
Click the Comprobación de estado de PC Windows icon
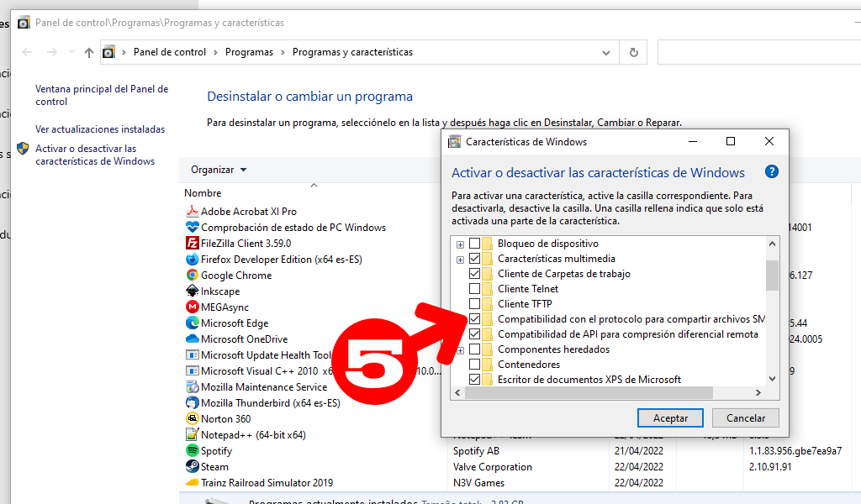(x=192, y=227)
